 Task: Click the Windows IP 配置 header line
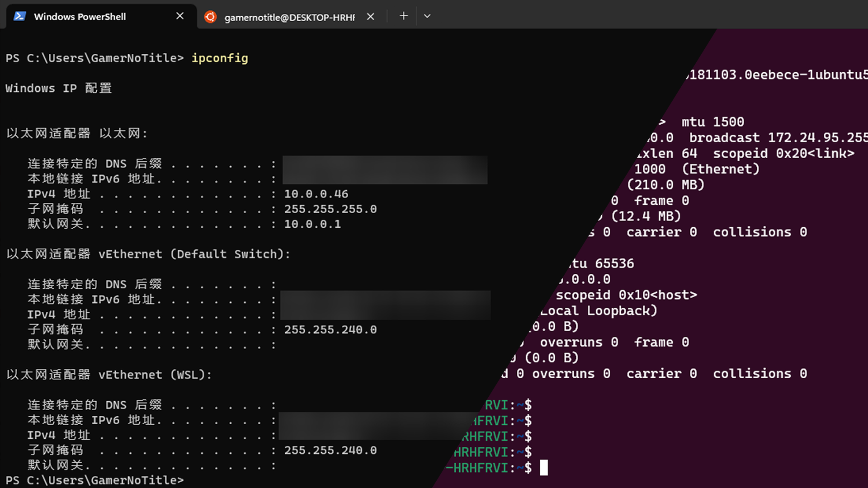59,88
